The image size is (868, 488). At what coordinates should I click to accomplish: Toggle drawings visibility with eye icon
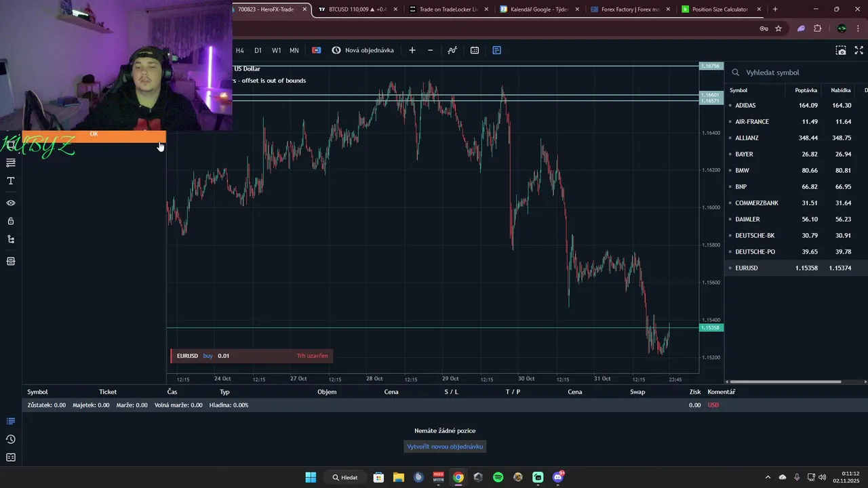tap(11, 203)
